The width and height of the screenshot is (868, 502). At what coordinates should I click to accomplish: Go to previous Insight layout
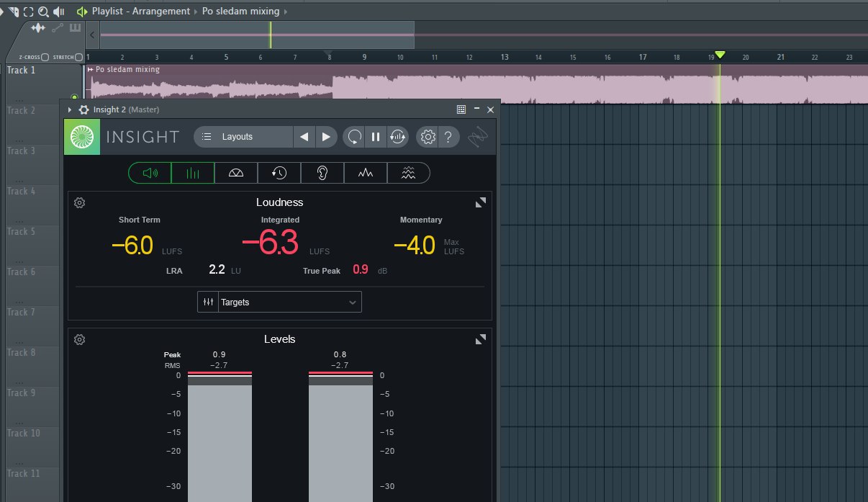pyautogui.click(x=304, y=137)
